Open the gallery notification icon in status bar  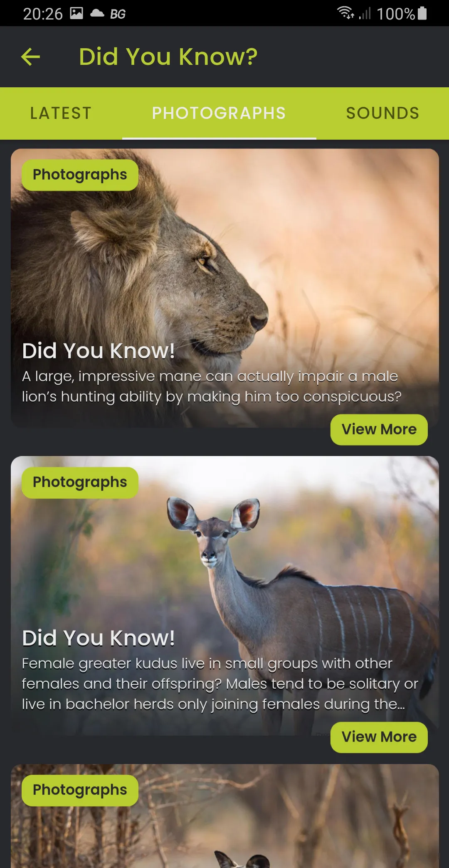tap(76, 13)
